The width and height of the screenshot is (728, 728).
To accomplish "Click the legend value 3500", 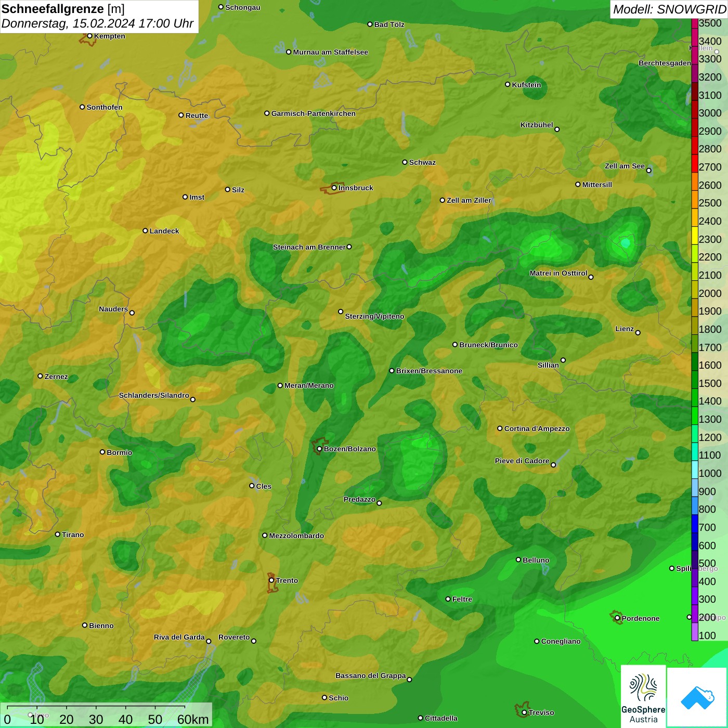I will point(710,23).
